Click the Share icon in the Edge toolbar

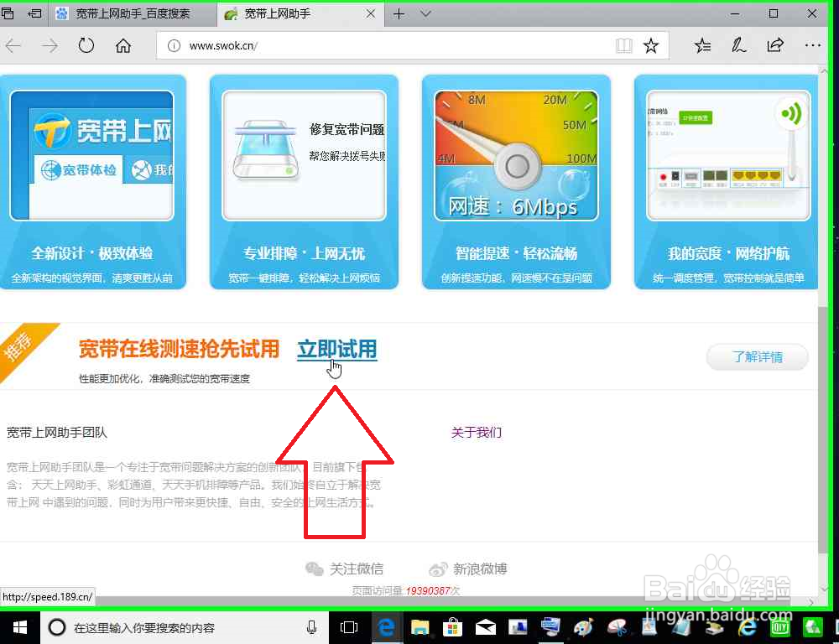pyautogui.click(x=774, y=45)
